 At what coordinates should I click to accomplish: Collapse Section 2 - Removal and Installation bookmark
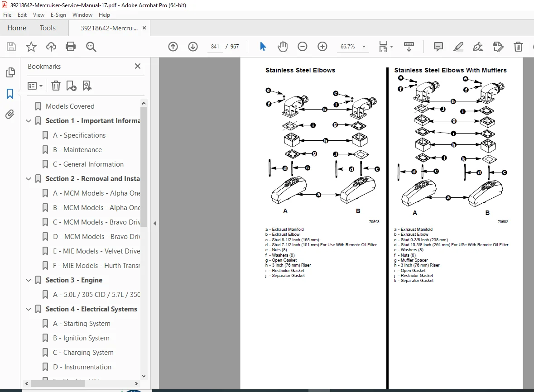coord(29,179)
